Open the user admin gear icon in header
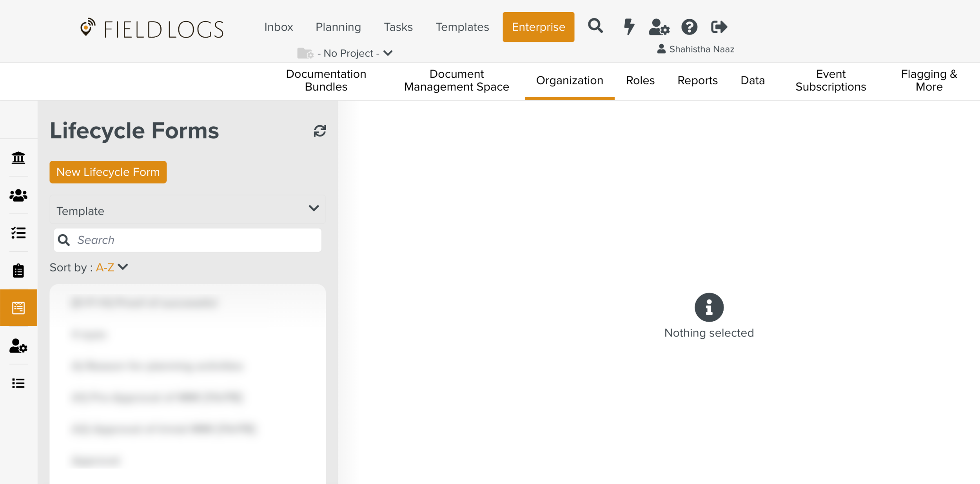The height and width of the screenshot is (484, 980). [x=659, y=27]
